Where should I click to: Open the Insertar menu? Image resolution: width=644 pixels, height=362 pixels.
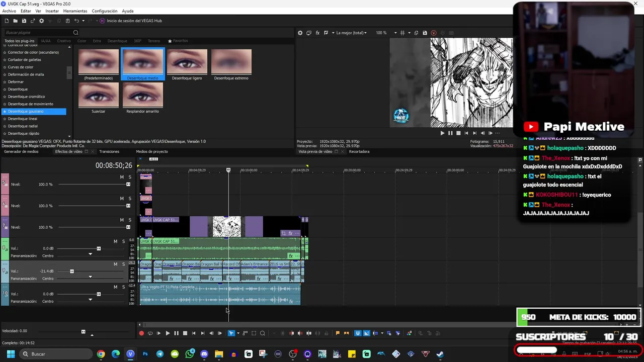[52, 11]
